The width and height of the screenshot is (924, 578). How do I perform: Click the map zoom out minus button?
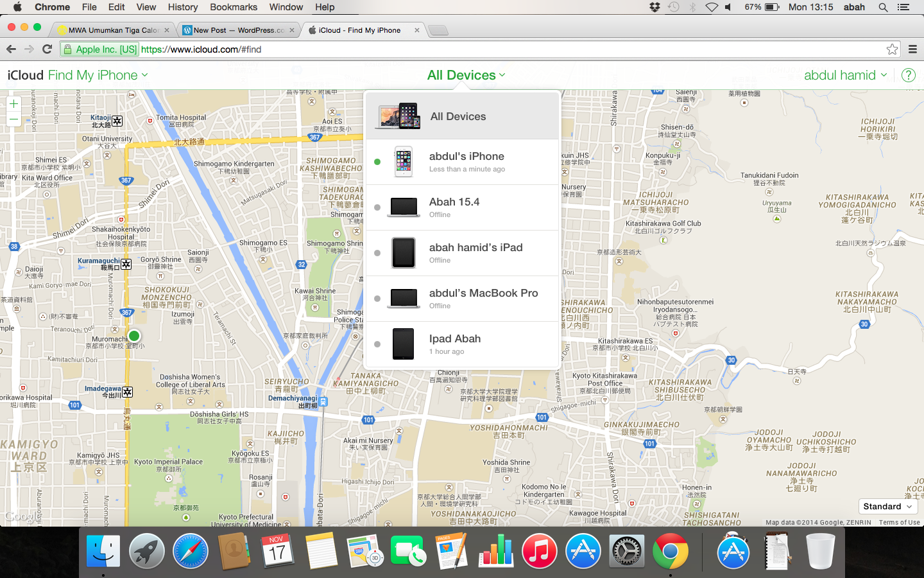[x=13, y=119]
